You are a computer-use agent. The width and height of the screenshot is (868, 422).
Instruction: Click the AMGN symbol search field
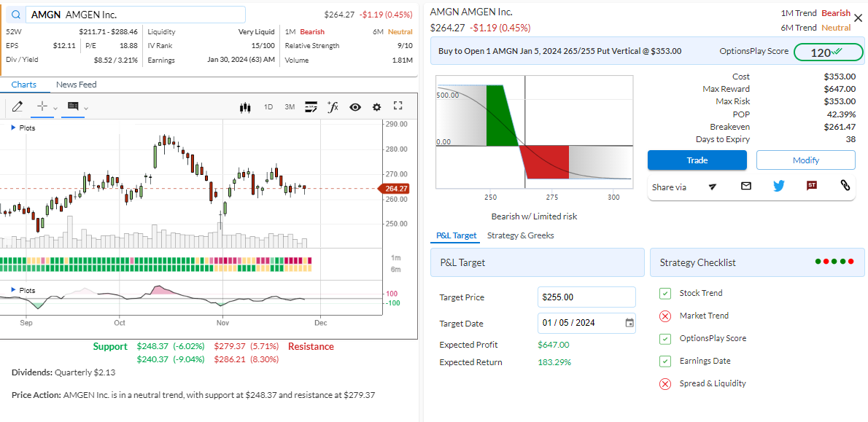point(135,15)
